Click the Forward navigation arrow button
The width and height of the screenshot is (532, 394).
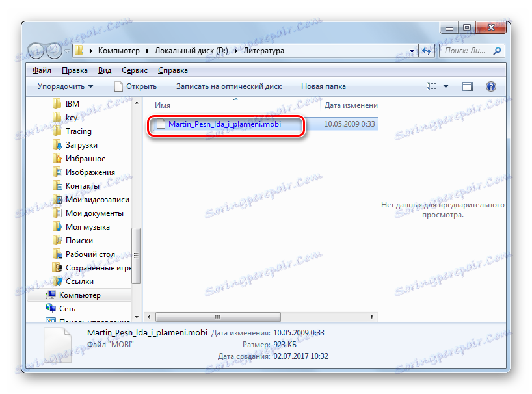point(54,51)
